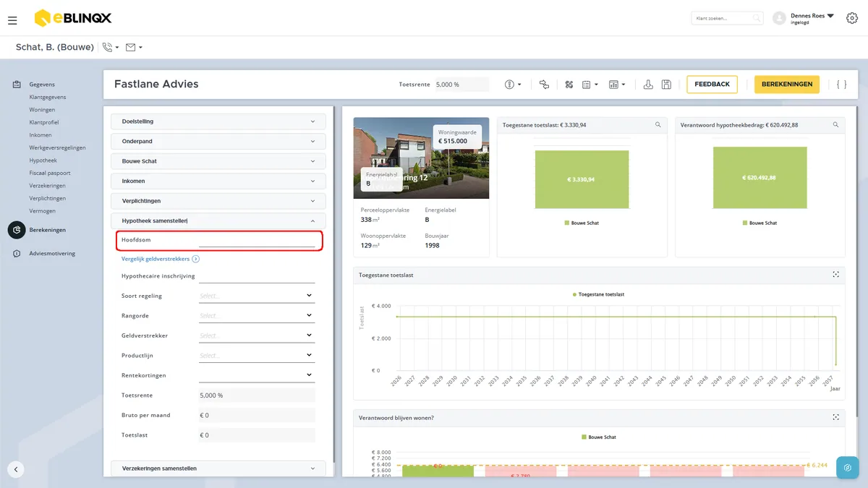Click the download icon in toolbar
The height and width of the screenshot is (488, 868).
tap(648, 85)
